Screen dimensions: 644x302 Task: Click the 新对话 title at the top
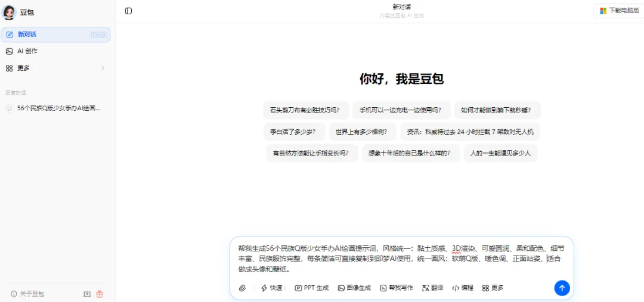click(401, 7)
